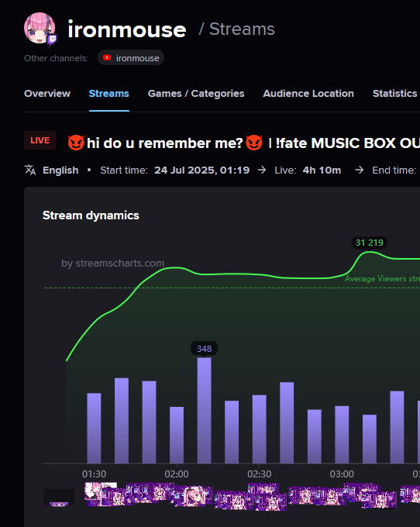This screenshot has width=420, height=527.
Task: Click the 31 219 peak viewers label
Action: (370, 243)
